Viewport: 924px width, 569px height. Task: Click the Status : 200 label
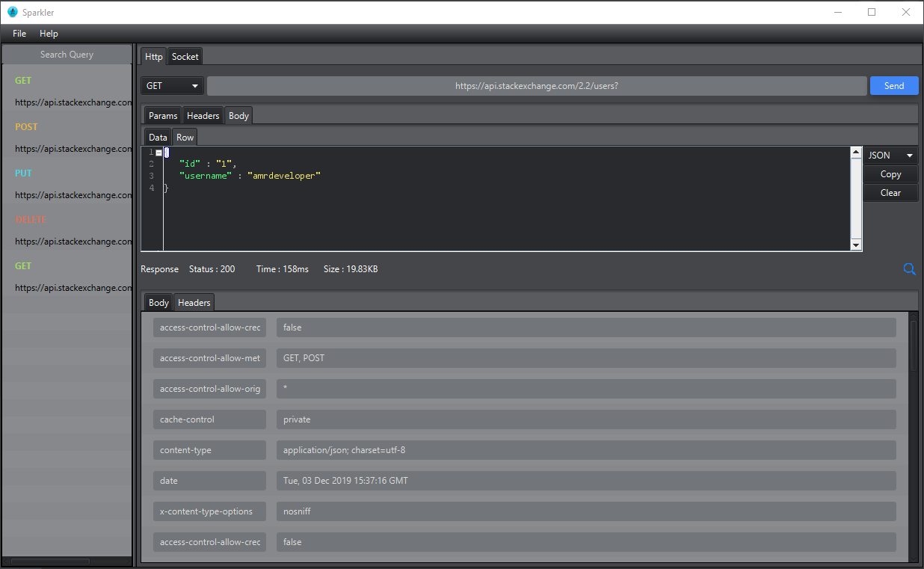(212, 269)
